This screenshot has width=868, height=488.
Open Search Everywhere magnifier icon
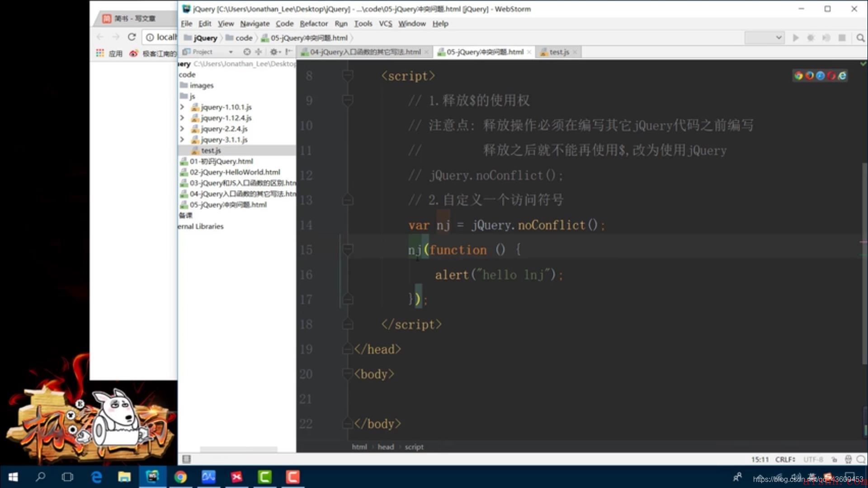tap(860, 38)
